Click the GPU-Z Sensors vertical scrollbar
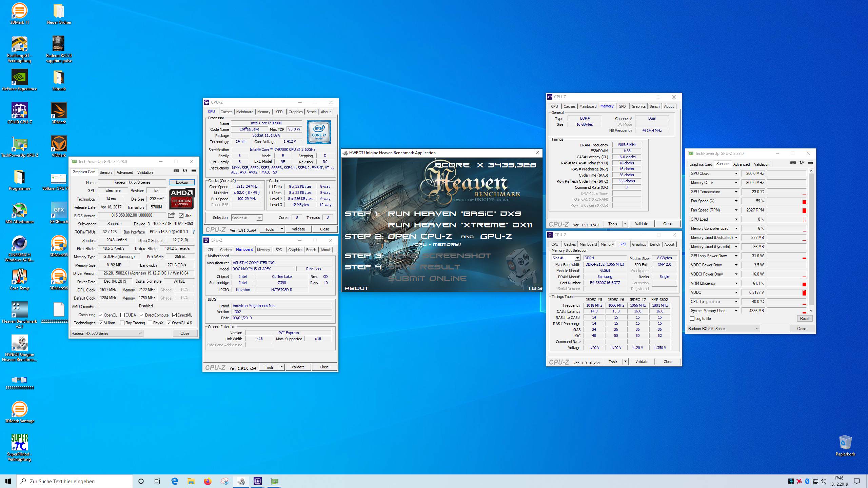Viewport: 868px width, 488px height. pyautogui.click(x=811, y=241)
